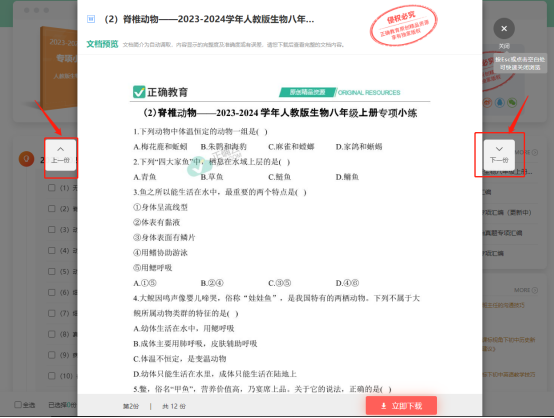The height and width of the screenshot is (418, 554).
Task: Click the orange Weibo share icon
Action: [488, 103]
